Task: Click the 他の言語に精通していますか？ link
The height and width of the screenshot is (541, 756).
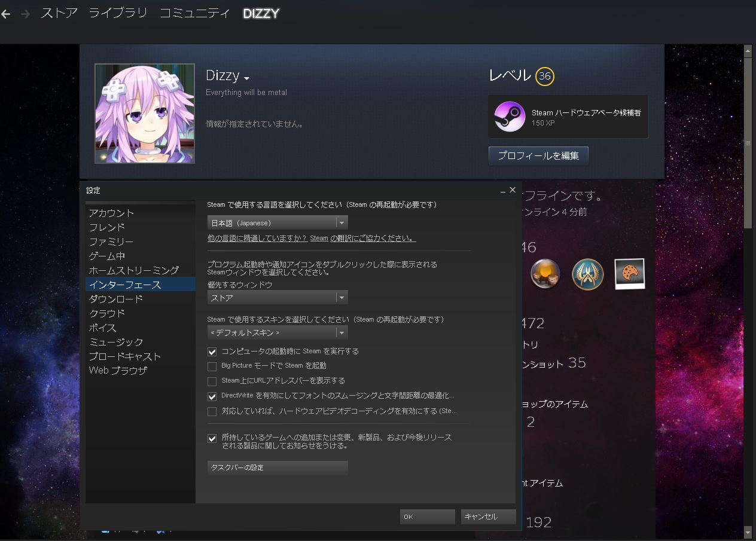Action: pos(257,238)
